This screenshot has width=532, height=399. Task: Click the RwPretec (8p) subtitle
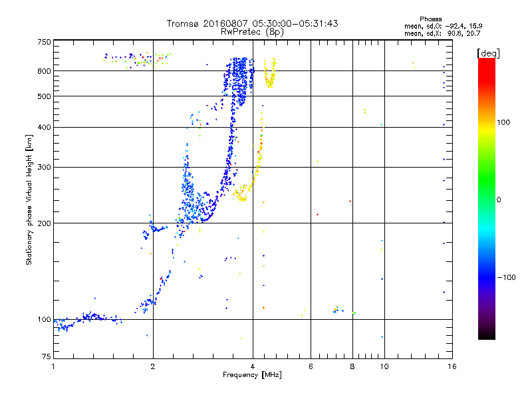252,32
